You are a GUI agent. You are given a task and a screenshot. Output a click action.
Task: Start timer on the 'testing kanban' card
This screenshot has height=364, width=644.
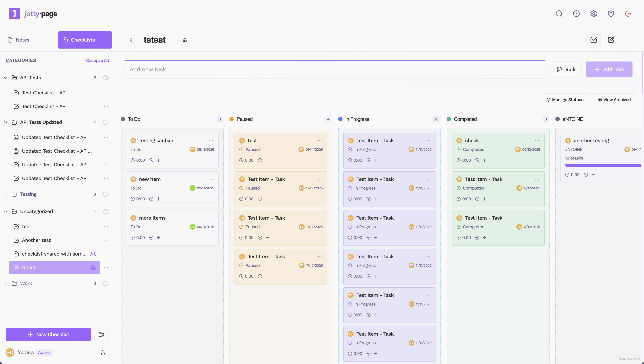[151, 160]
